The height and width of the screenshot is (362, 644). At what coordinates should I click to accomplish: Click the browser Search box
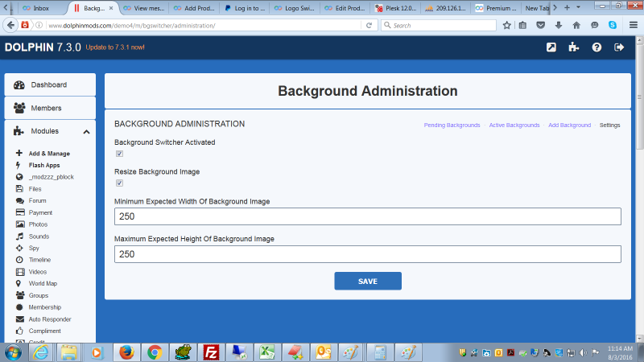pyautogui.click(x=439, y=26)
